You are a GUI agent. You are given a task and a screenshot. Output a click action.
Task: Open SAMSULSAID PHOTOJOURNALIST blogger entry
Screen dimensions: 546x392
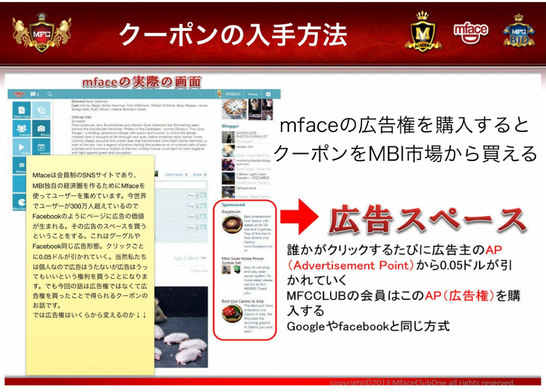(x=246, y=137)
